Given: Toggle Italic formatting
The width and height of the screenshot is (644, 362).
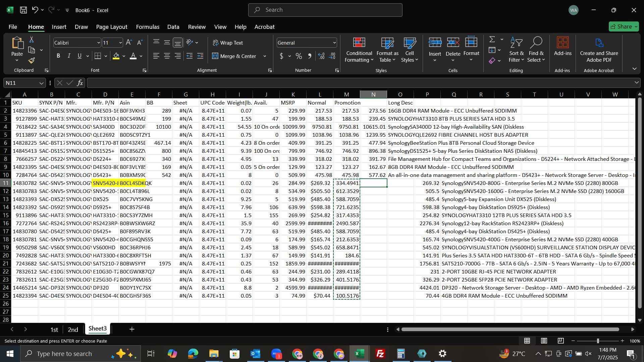Looking at the screenshot, I should pos(69,56).
